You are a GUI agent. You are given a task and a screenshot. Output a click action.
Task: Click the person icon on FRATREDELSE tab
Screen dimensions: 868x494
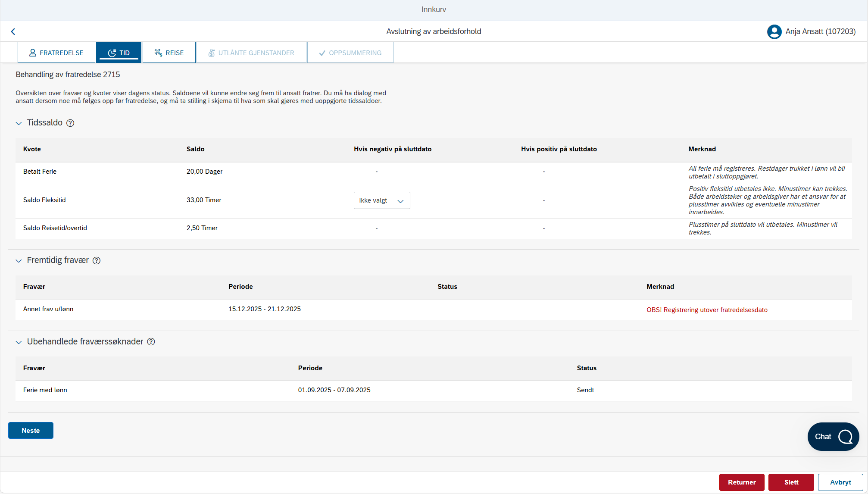click(x=33, y=53)
